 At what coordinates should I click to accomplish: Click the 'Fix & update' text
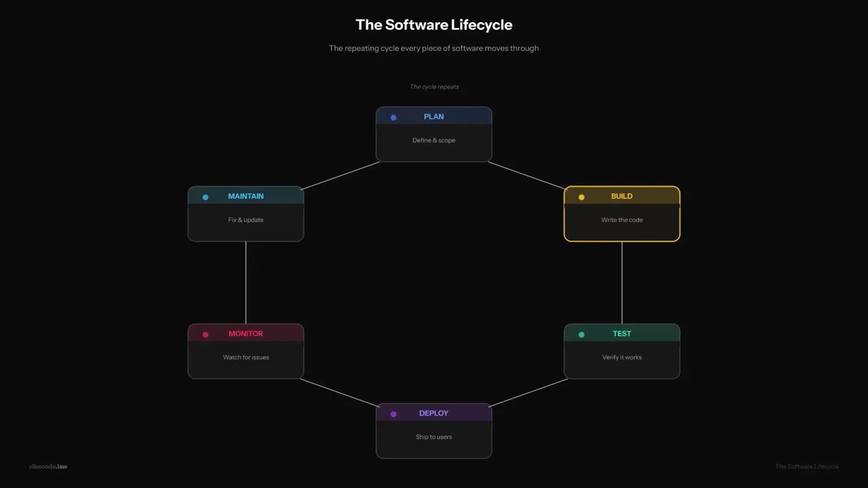coord(246,220)
